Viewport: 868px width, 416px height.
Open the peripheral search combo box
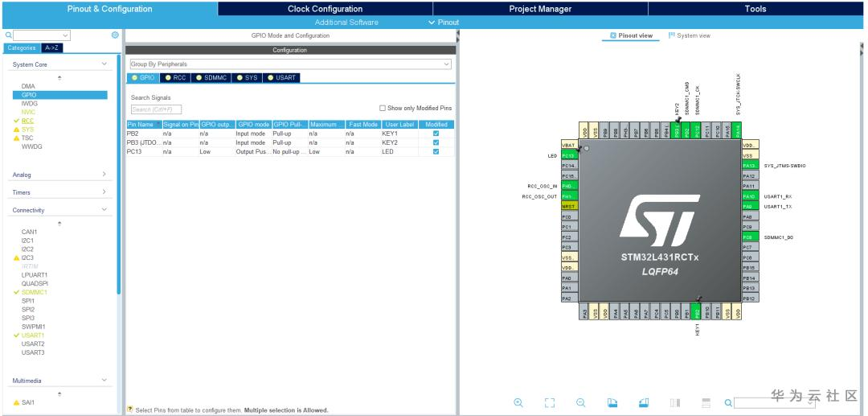tap(42, 35)
